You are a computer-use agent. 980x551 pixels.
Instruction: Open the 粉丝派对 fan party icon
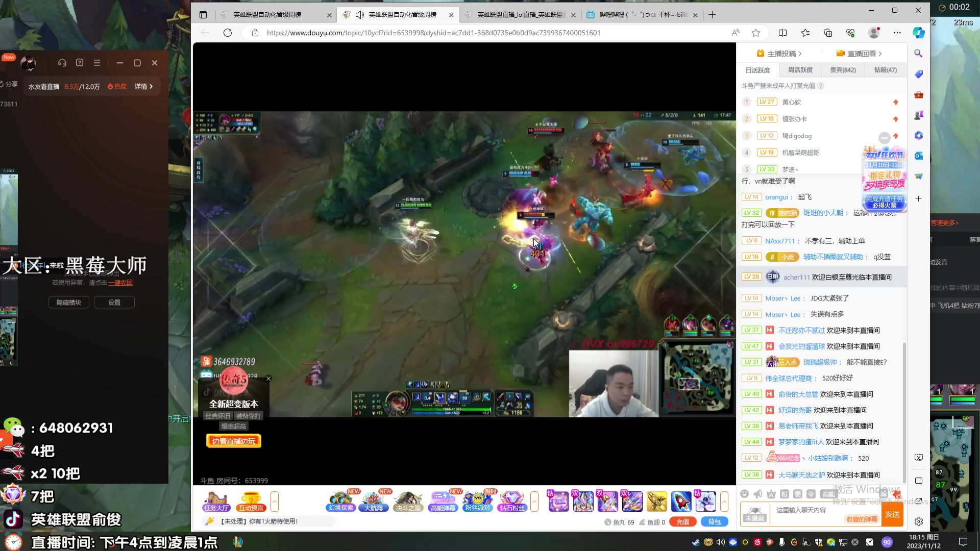(477, 501)
